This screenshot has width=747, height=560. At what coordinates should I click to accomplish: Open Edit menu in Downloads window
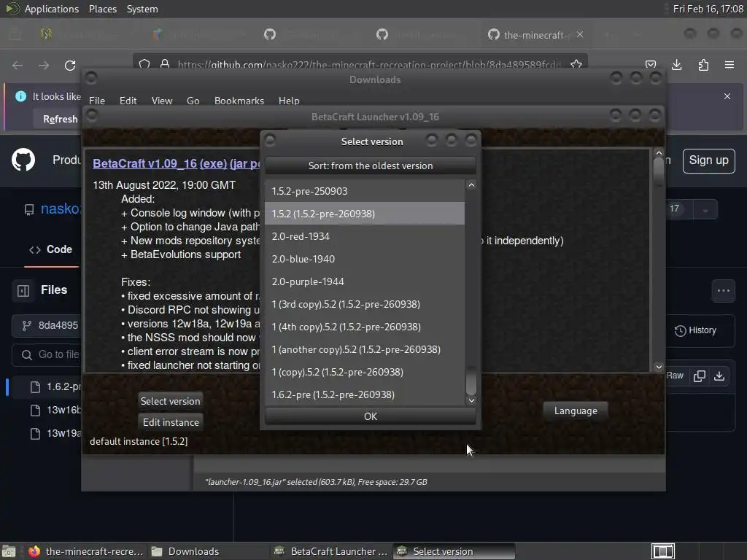tap(128, 101)
